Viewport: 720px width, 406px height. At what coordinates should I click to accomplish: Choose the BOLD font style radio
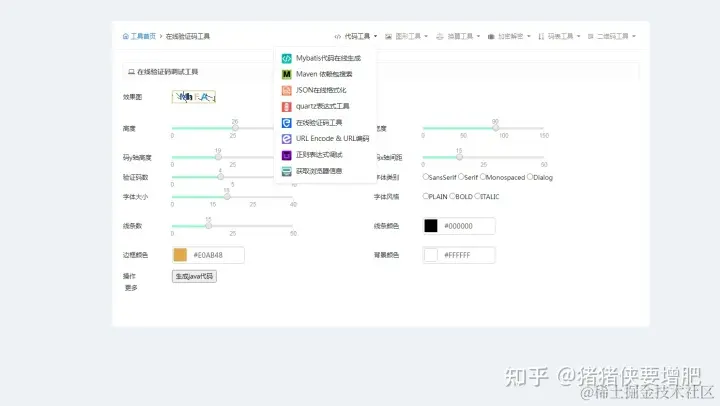click(x=452, y=196)
